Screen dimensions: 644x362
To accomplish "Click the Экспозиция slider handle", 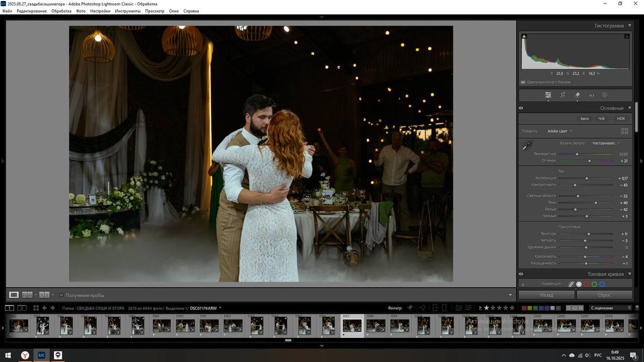I will tap(587, 178).
